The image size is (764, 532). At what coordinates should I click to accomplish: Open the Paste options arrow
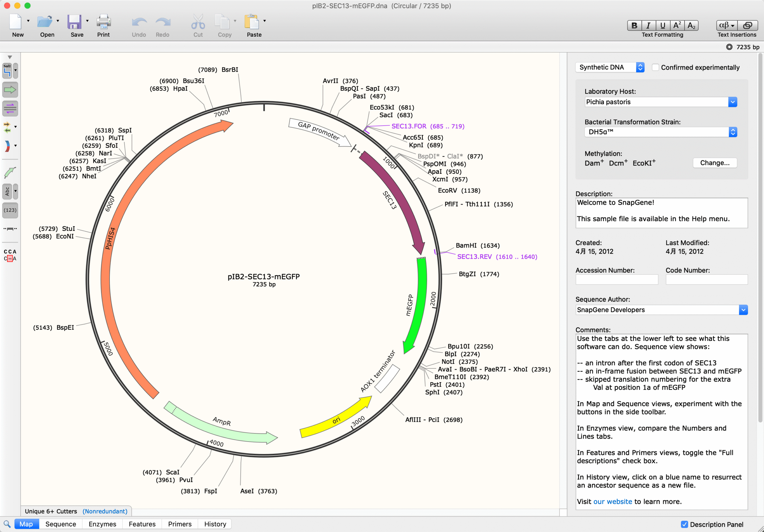[x=265, y=21]
